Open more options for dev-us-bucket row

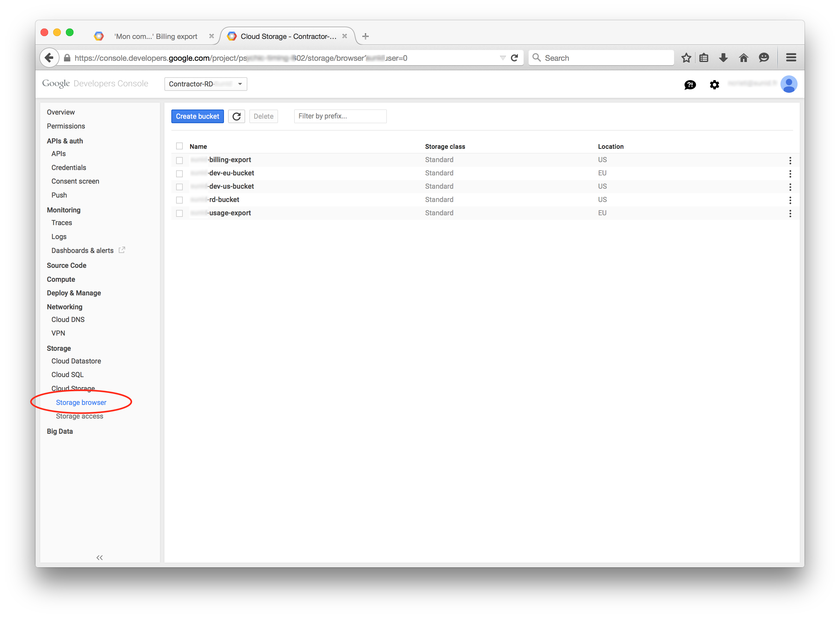point(790,187)
